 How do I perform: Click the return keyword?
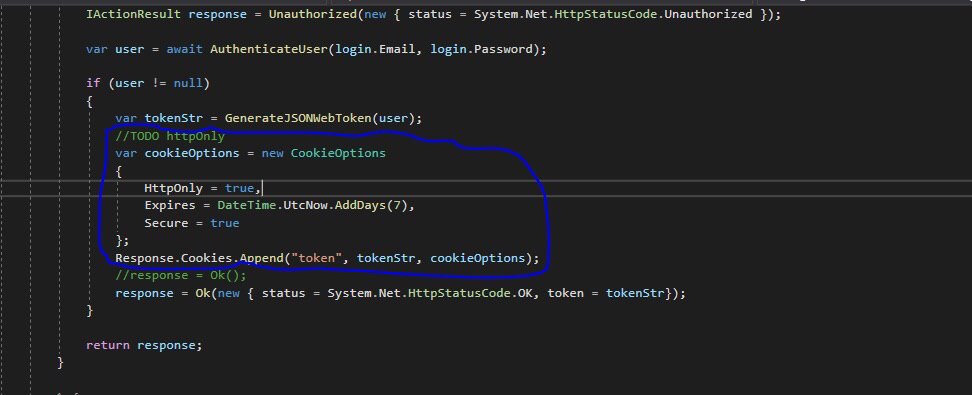click(108, 345)
